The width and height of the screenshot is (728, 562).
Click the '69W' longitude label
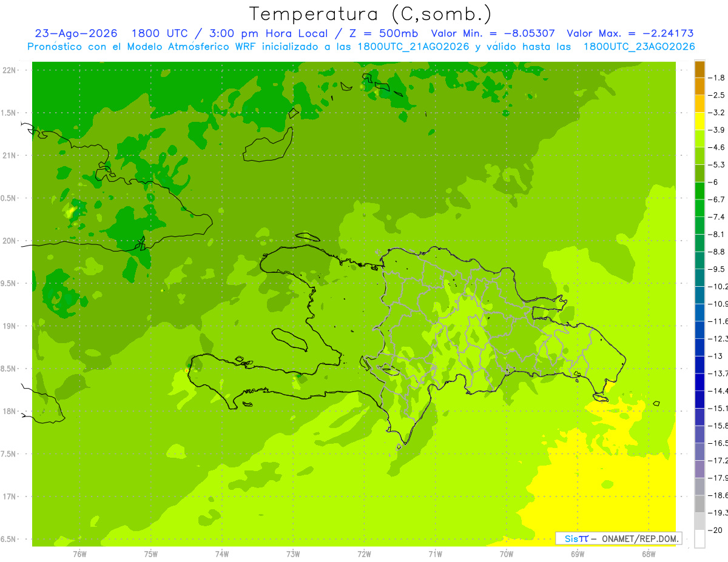(577, 554)
